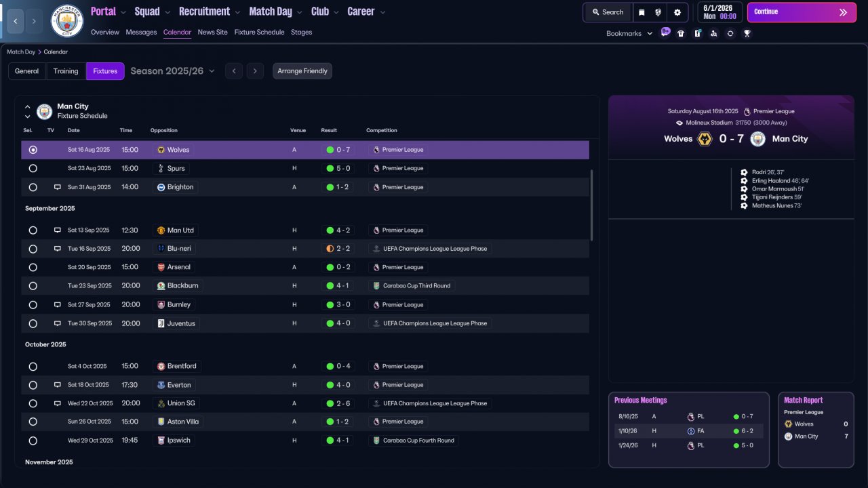
Task: Click the Man City crest in the match header
Action: click(757, 139)
